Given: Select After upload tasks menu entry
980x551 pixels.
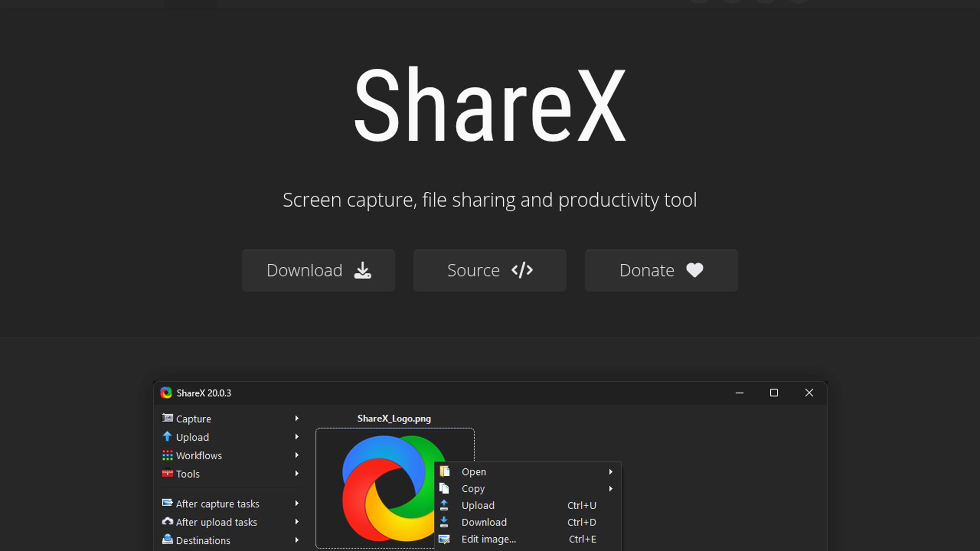Looking at the screenshot, I should click(x=231, y=522).
